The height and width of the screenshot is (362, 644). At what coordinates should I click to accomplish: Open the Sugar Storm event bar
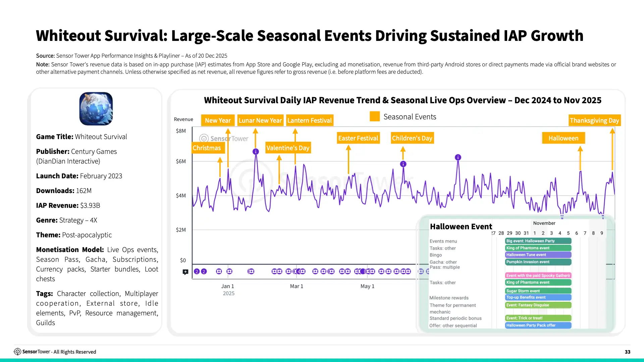click(538, 291)
